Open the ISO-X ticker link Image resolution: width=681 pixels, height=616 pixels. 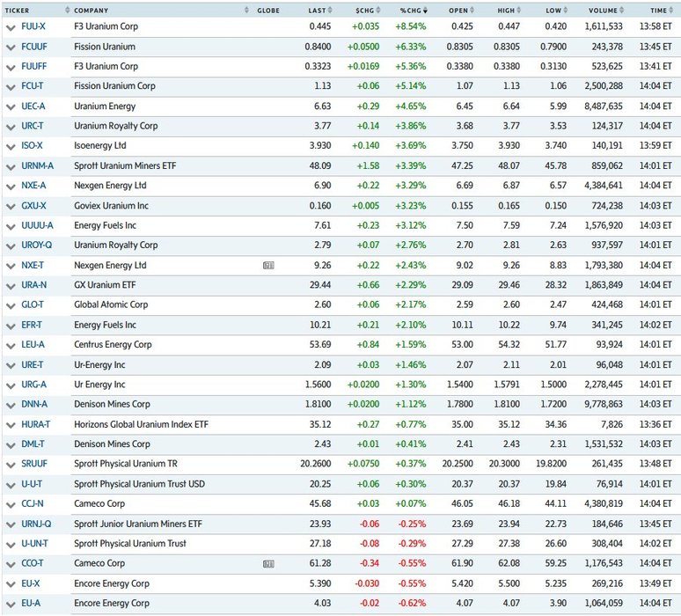(32, 145)
